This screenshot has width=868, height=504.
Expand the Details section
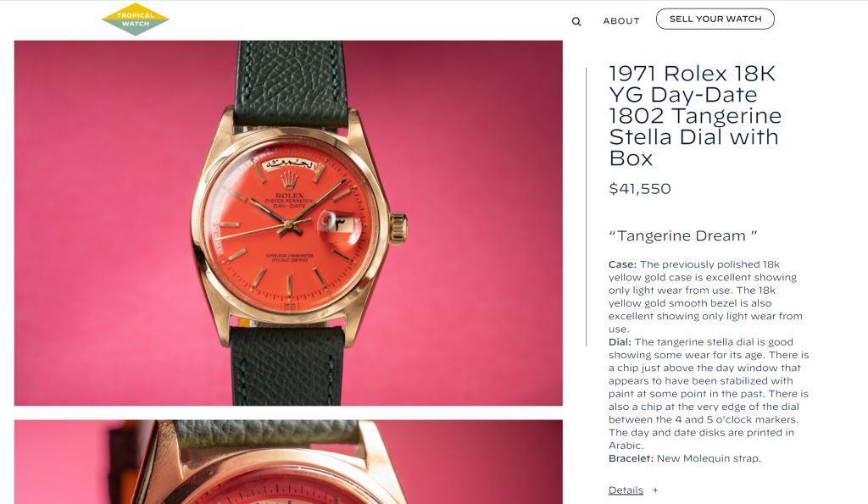(626, 490)
